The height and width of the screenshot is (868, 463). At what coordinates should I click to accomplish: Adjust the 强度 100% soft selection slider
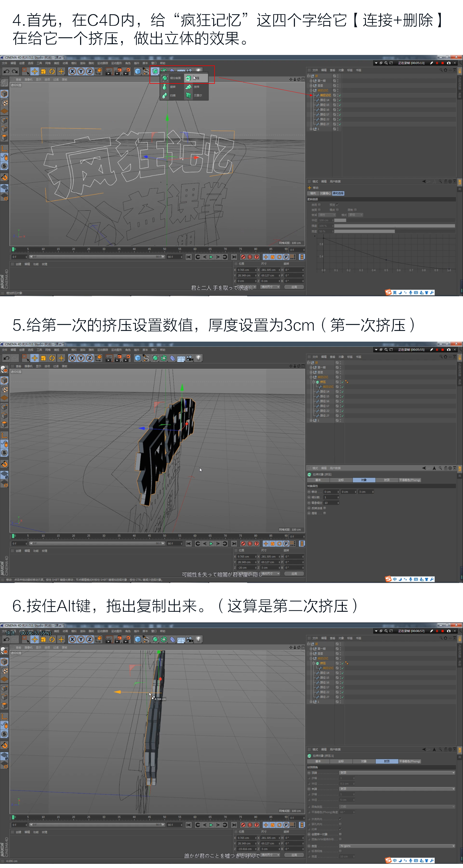(x=394, y=226)
